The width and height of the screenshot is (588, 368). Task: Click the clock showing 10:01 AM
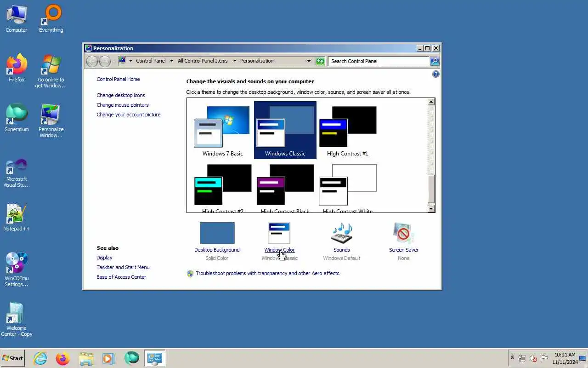coord(565,358)
